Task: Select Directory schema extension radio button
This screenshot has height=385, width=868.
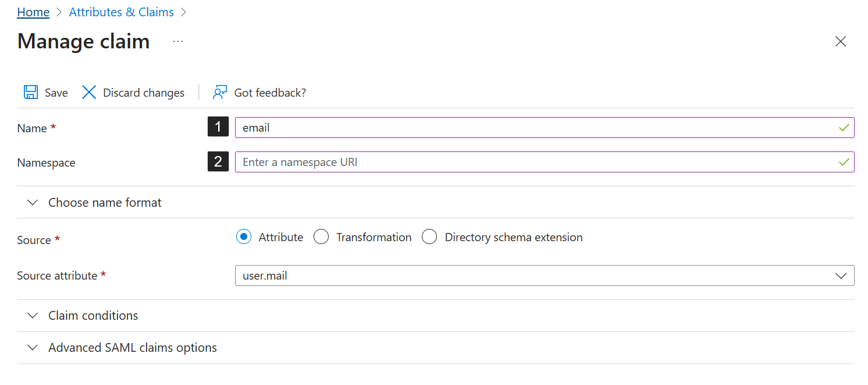Action: click(429, 237)
